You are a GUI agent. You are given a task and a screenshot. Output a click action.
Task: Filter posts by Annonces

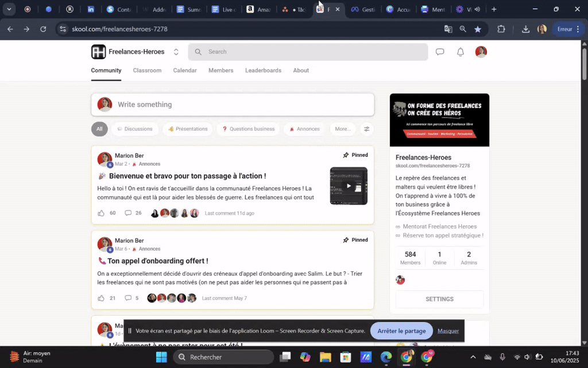coord(304,129)
